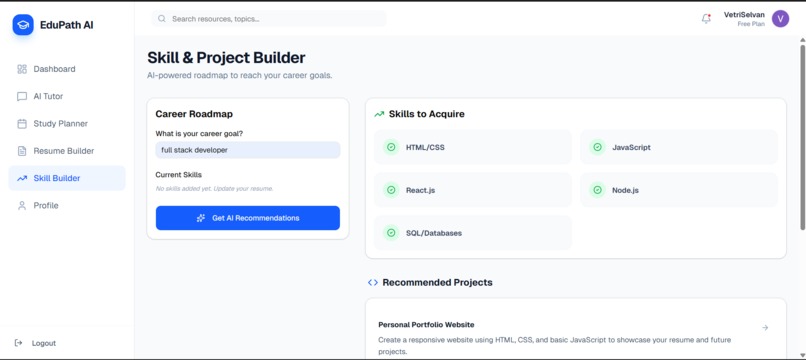This screenshot has height=360, width=806.
Task: Click the Recommended Projects heading
Action: click(x=437, y=282)
